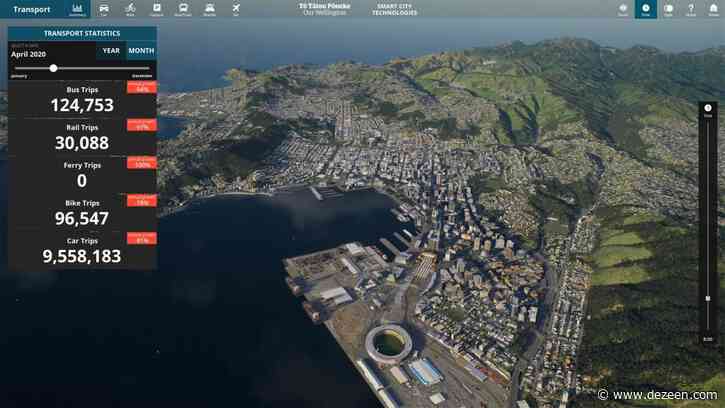Click the Rail Trips red percentage badge
The height and width of the screenshot is (408, 725).
pos(141,125)
